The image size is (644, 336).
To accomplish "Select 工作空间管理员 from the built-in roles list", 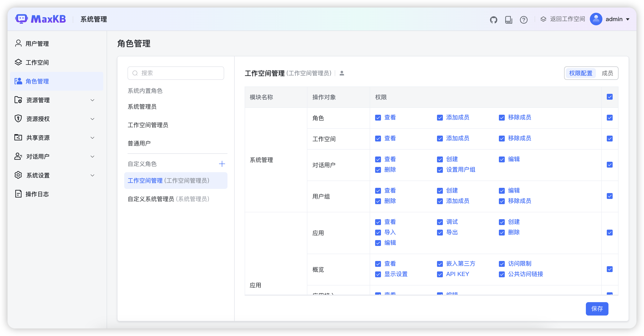I will pyautogui.click(x=148, y=125).
